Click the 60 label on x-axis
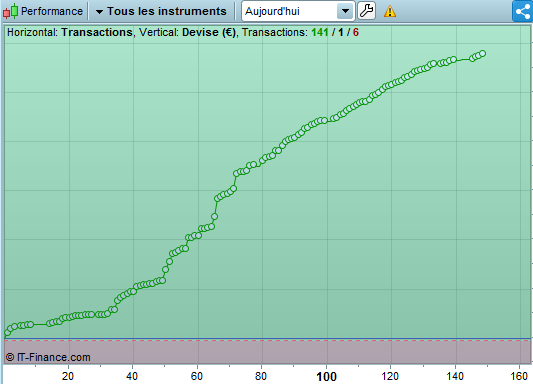The image size is (533, 384). pyautogui.click(x=196, y=376)
